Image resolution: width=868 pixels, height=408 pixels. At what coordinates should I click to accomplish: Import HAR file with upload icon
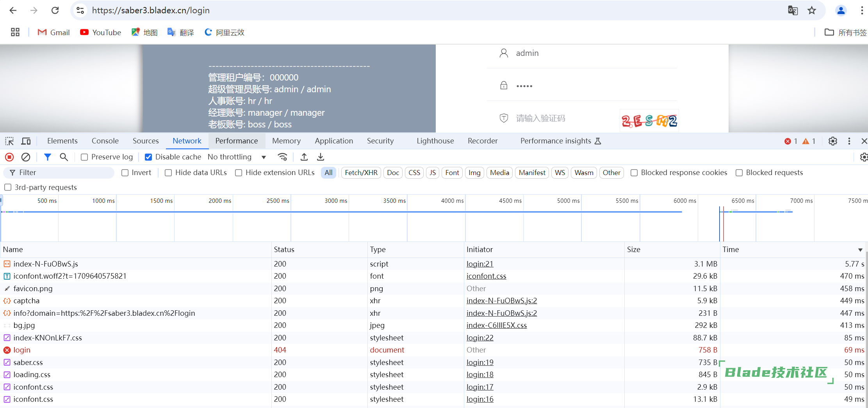304,157
